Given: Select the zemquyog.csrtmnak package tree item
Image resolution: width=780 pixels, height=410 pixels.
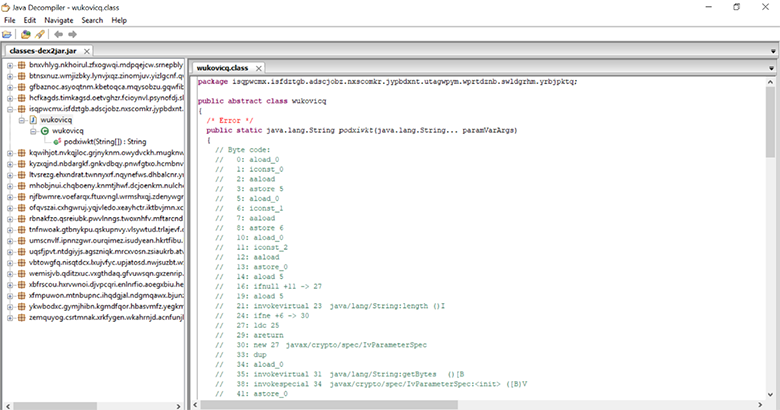Looking at the screenshot, I should tap(106, 317).
